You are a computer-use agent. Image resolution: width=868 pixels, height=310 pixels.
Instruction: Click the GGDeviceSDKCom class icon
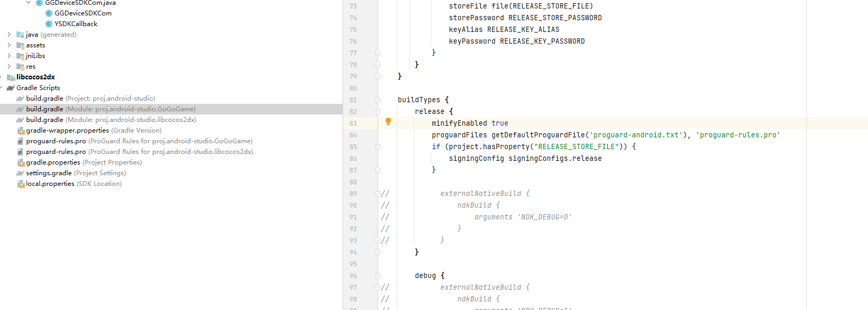[x=49, y=13]
